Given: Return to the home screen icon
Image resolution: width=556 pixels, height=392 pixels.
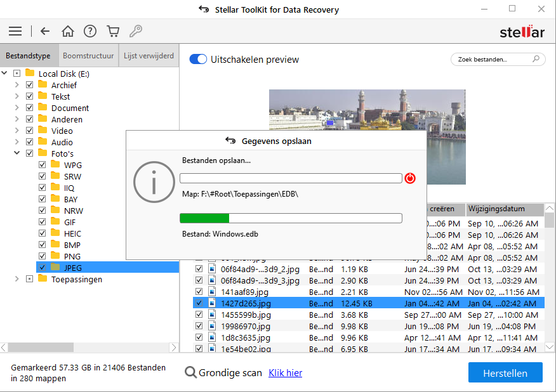Looking at the screenshot, I should click(x=68, y=31).
